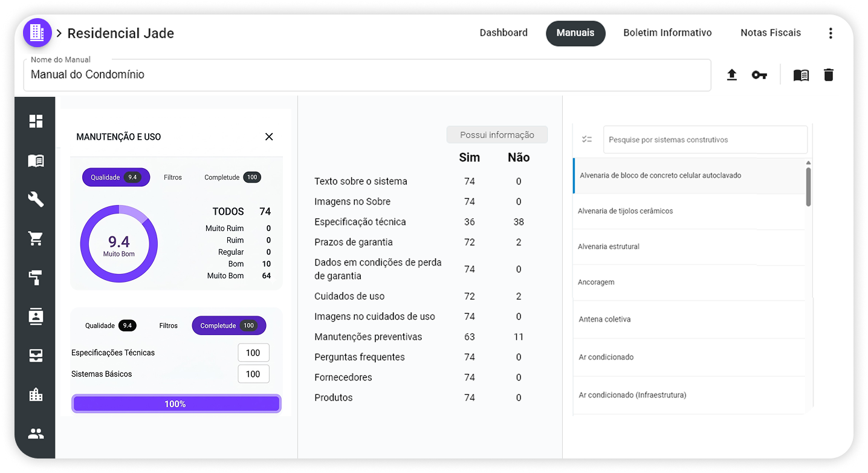Screen dimensions: 868x473
Task: Toggle the lower Completude 100 pill
Action: [228, 325]
